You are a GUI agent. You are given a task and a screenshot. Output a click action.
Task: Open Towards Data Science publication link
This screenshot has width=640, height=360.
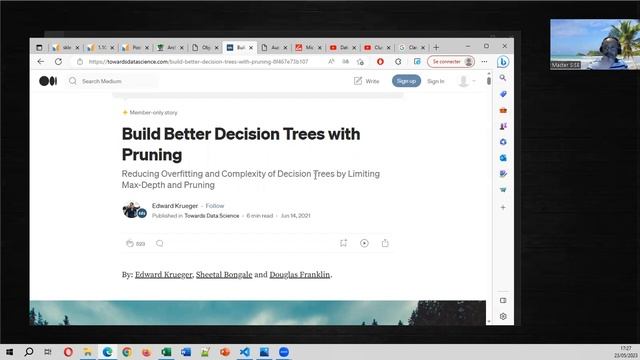(x=211, y=216)
